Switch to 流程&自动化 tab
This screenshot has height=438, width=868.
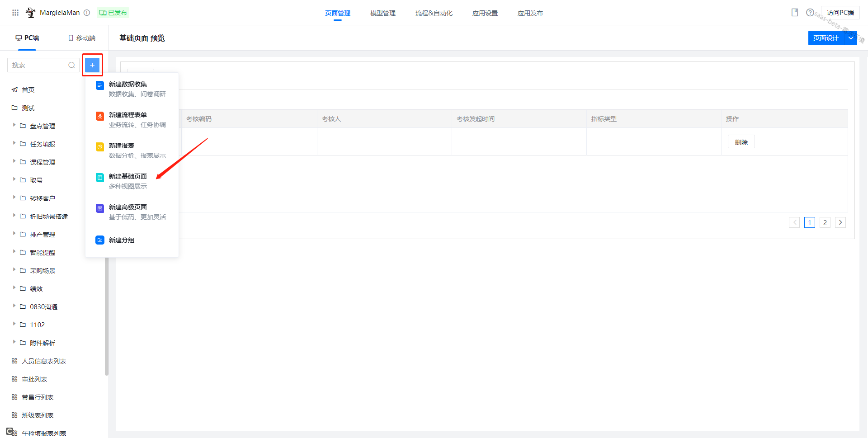click(434, 13)
